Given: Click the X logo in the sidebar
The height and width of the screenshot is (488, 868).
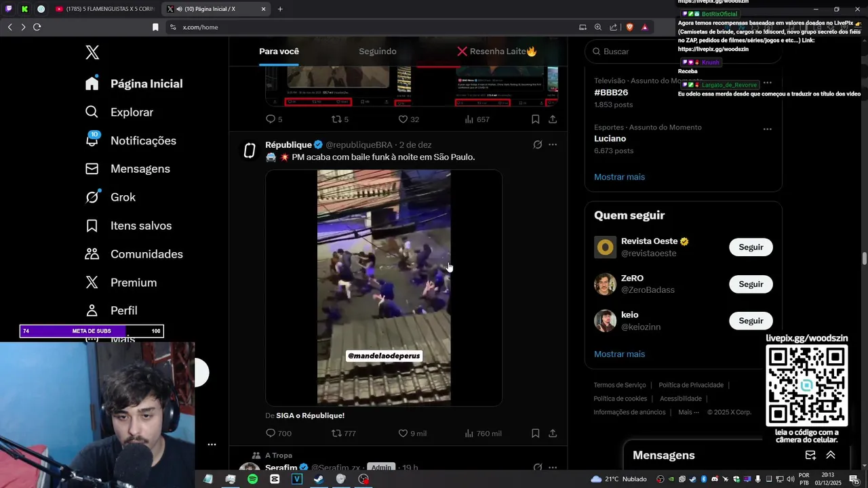Looking at the screenshot, I should pyautogui.click(x=92, y=52).
